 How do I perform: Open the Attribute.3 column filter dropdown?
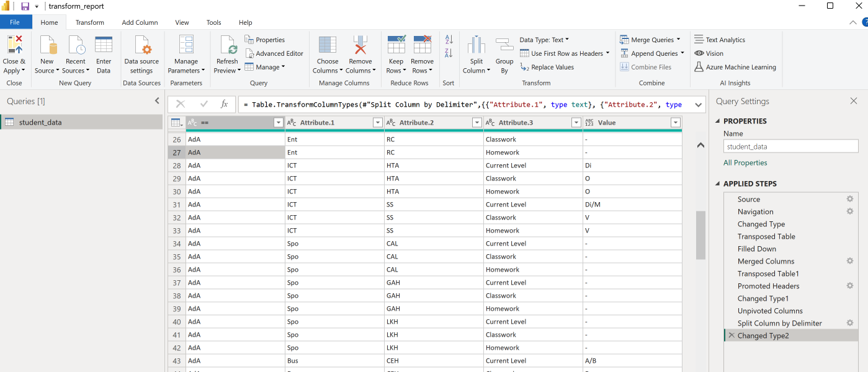click(576, 123)
